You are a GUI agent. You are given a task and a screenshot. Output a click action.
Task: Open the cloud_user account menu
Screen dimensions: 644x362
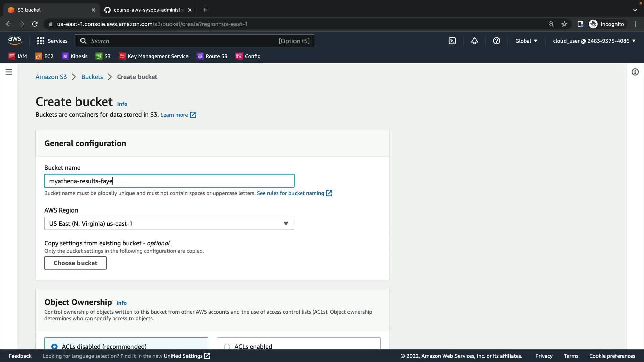[594, 41]
